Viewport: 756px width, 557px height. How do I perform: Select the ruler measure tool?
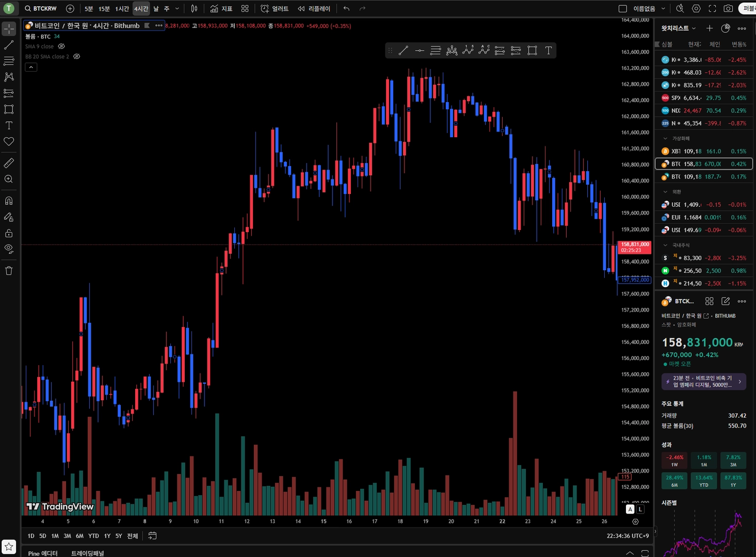(x=9, y=163)
